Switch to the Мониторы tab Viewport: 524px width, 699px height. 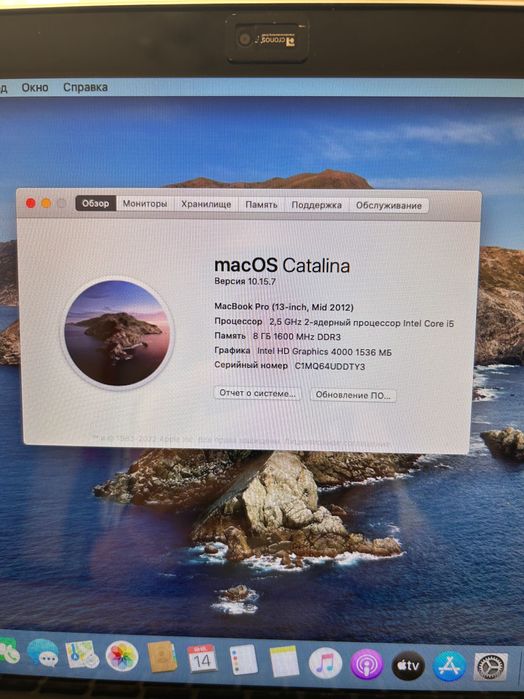pyautogui.click(x=145, y=204)
